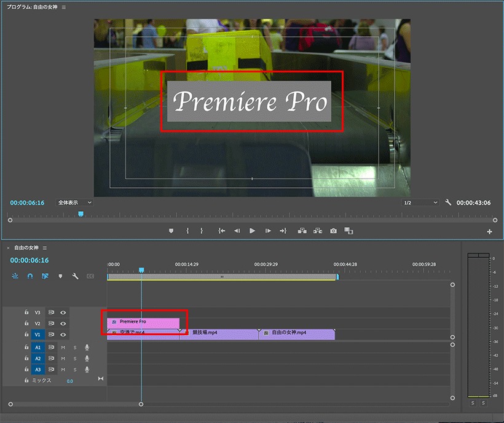Image resolution: width=504 pixels, height=423 pixels.
Task: Toggle Linked Selection in timeline
Action: coord(45,276)
